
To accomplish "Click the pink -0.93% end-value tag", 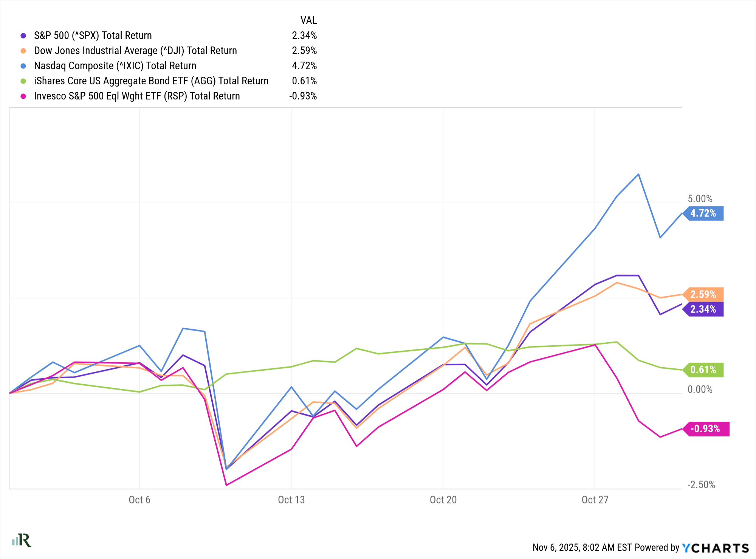I will pyautogui.click(x=705, y=429).
